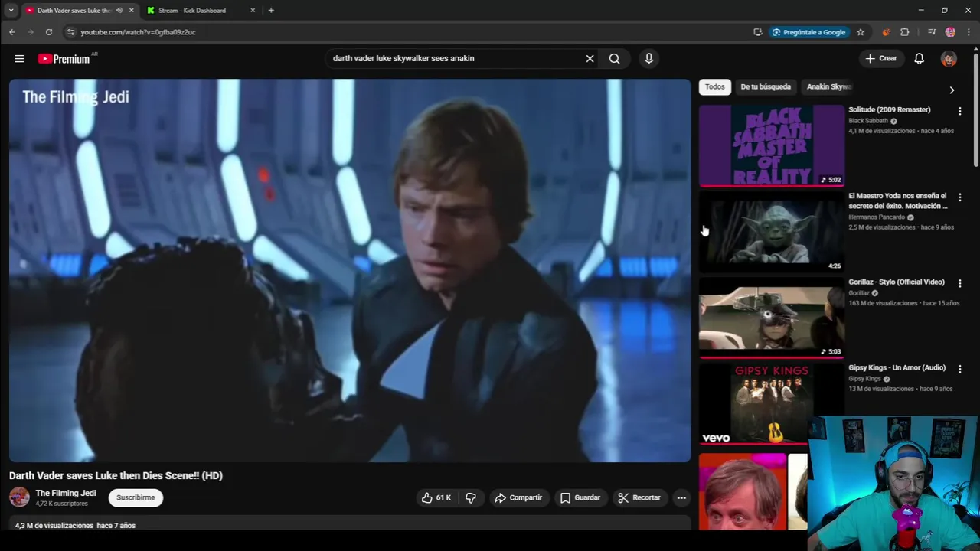
Task: Open options menu for Maestro Yoda video
Action: click(959, 197)
